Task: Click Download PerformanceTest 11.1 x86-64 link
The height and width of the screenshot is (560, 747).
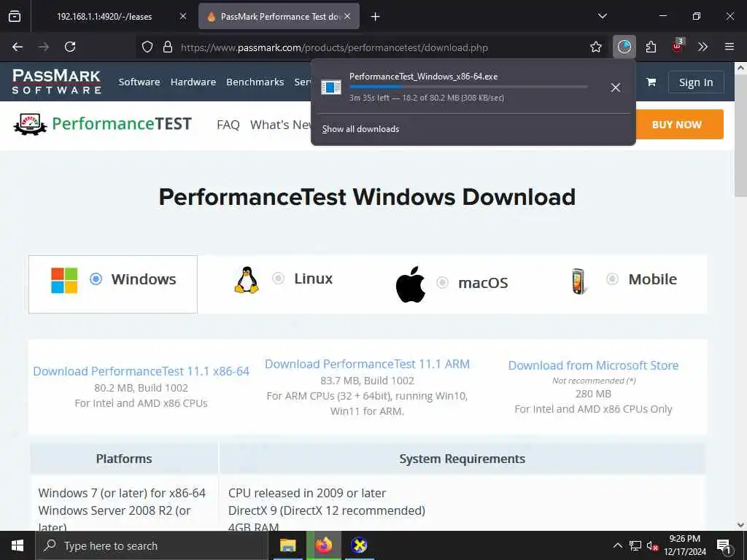Action: pyautogui.click(x=141, y=371)
